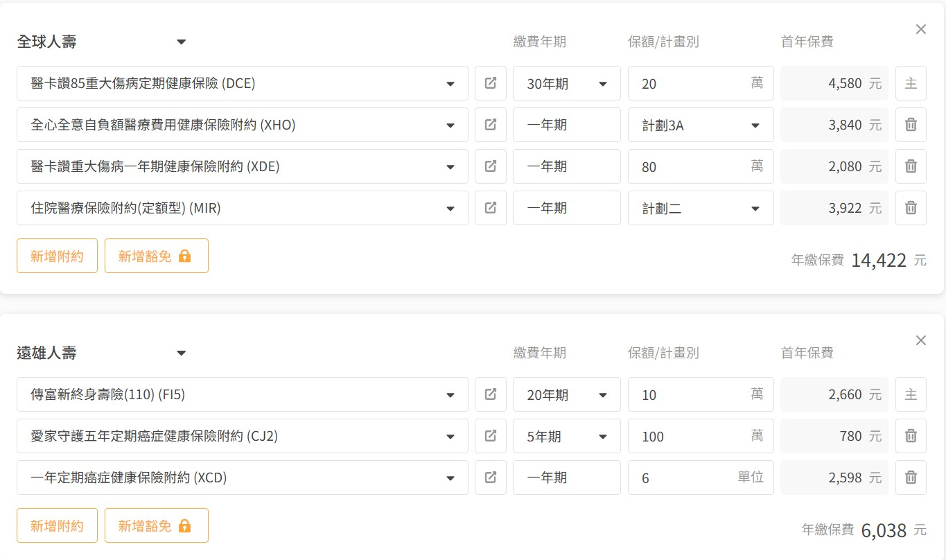Delete the 全心全意自負額醫療費用健康保險附約 (XHO) rider

click(911, 125)
